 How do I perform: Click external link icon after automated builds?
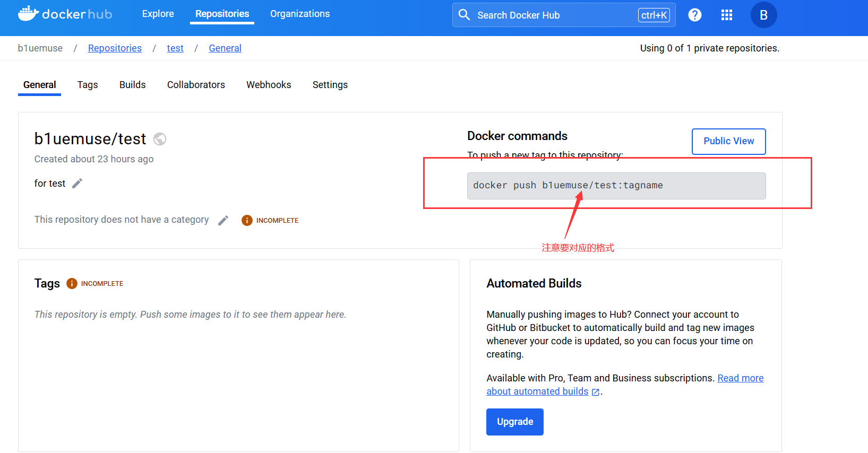pyautogui.click(x=596, y=392)
